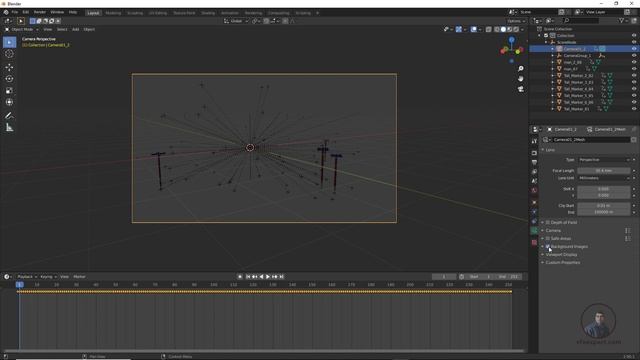Hide Camera01_2 using its eye icon
640x360 pixels.
(634, 49)
